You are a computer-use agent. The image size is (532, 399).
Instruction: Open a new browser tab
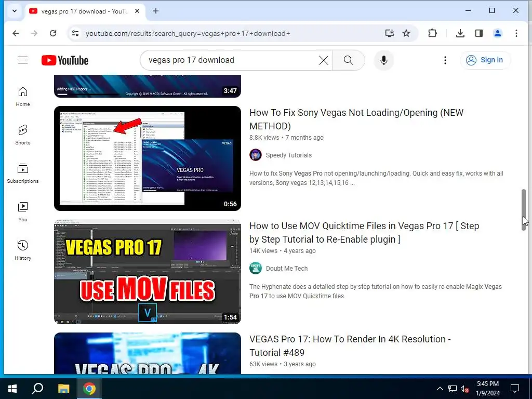click(x=156, y=11)
